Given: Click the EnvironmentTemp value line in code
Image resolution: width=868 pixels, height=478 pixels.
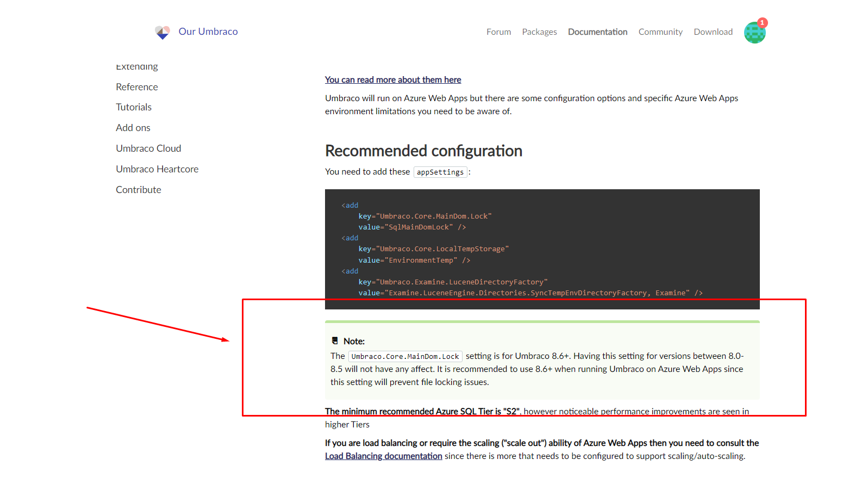Looking at the screenshot, I should click(414, 260).
